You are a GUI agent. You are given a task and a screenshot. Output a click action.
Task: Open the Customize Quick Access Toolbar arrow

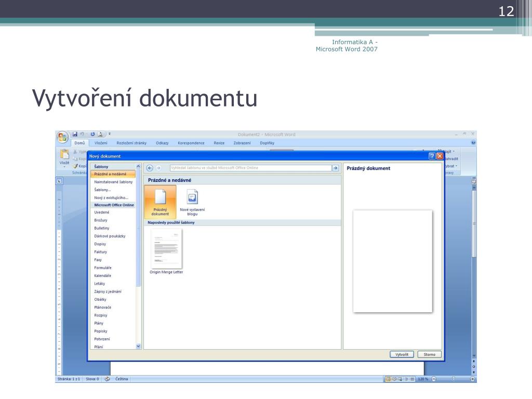click(x=110, y=134)
